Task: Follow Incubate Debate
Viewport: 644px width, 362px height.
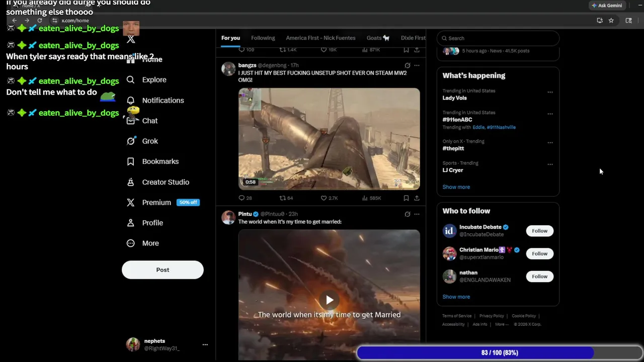Action: pos(539,231)
